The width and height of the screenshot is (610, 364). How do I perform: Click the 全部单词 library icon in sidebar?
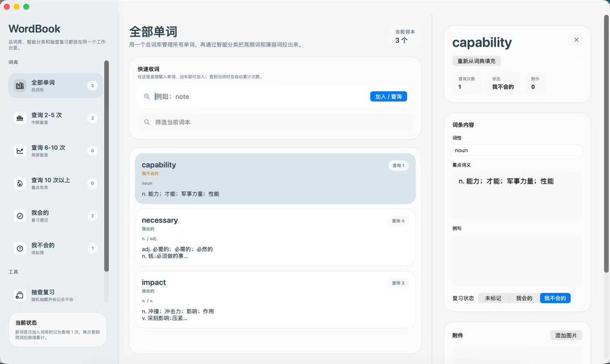point(20,86)
